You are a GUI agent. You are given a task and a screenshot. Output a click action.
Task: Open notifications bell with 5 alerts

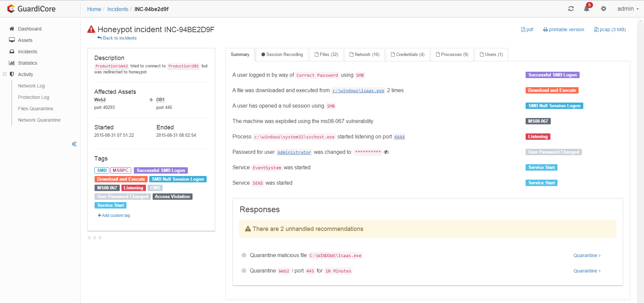tap(587, 9)
